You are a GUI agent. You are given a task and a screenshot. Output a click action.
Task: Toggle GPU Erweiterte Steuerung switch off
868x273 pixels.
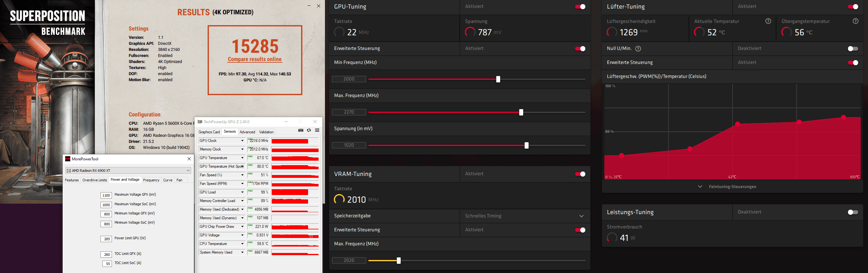pos(580,49)
